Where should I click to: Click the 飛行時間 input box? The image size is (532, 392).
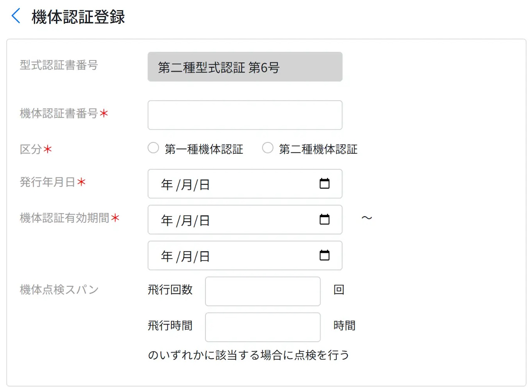click(x=263, y=327)
